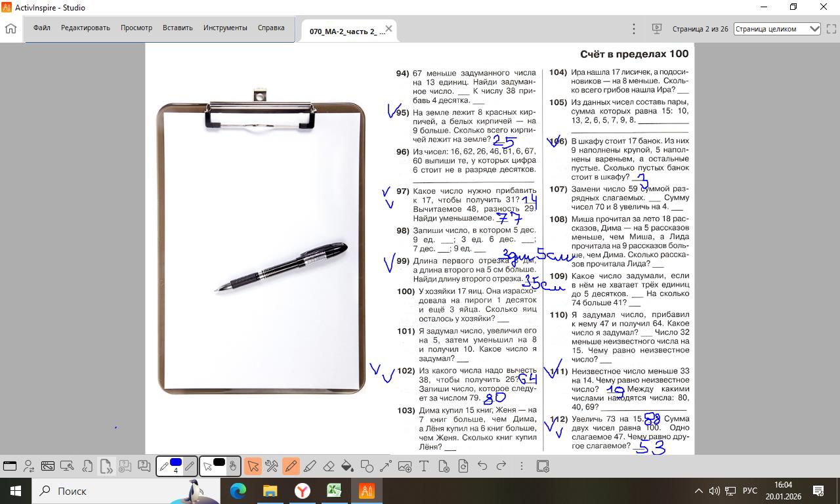Open bottom toolbar more options dots
The width and height of the screenshot is (840, 504).
(522, 466)
